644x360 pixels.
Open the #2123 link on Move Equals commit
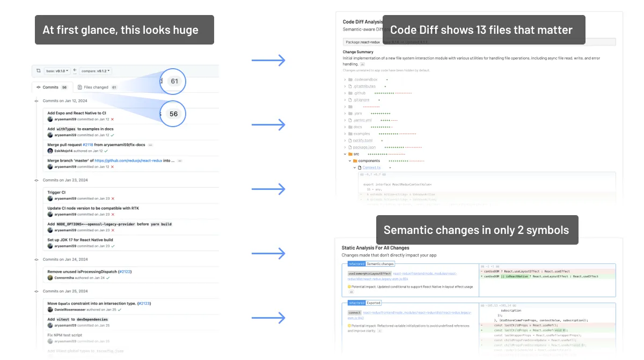[x=144, y=304]
